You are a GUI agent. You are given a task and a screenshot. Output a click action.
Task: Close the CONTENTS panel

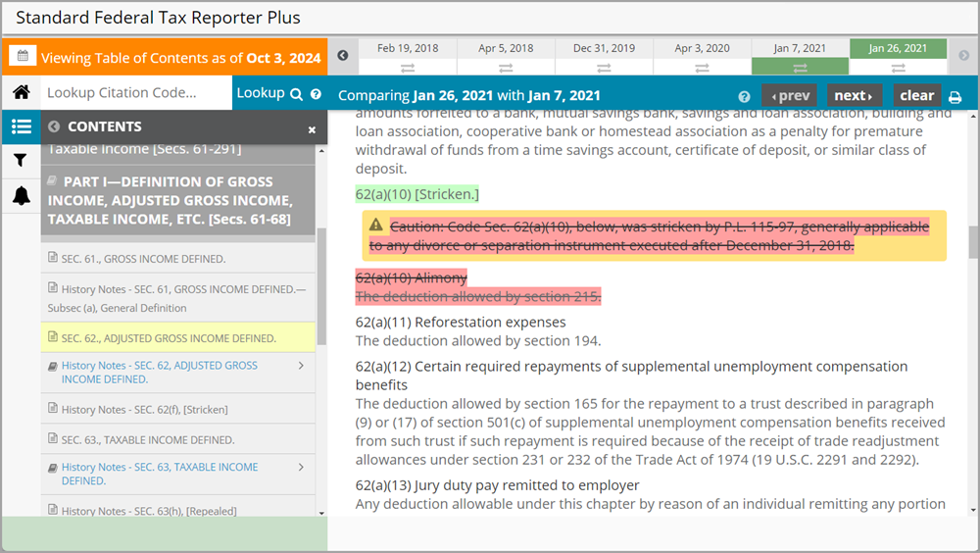click(312, 129)
